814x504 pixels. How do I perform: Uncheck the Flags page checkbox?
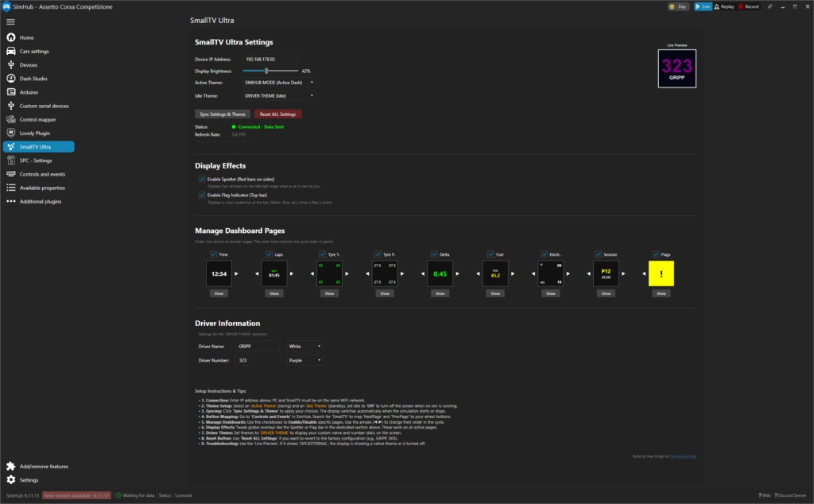pos(656,254)
